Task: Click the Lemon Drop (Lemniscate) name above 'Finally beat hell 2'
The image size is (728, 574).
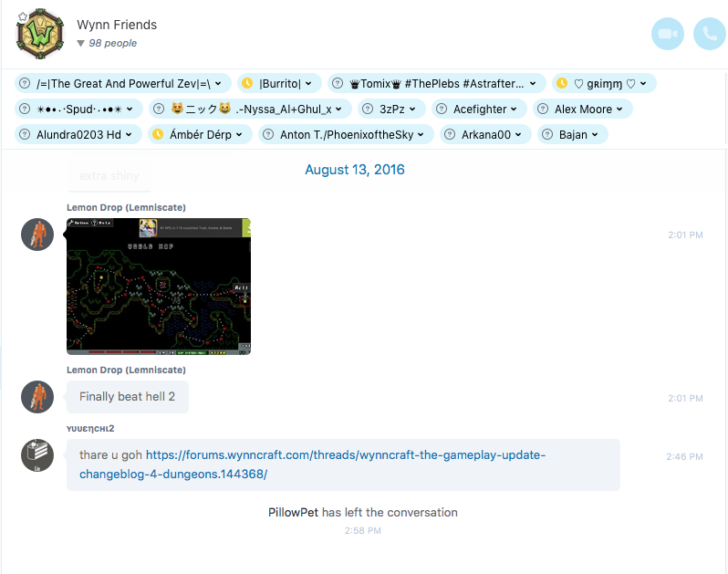Action: [x=126, y=370]
